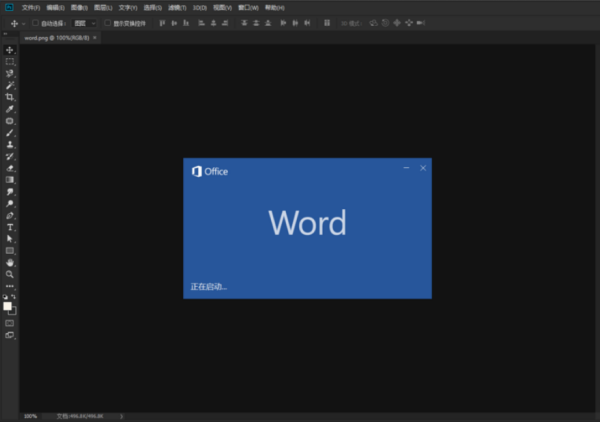Click align left edges button
This screenshot has height=422, width=600.
(x=201, y=23)
